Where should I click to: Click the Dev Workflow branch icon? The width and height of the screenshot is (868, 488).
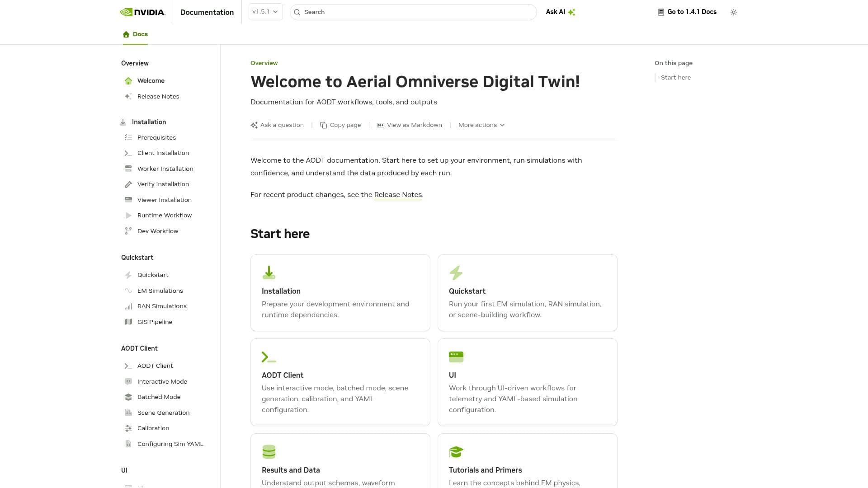click(128, 231)
